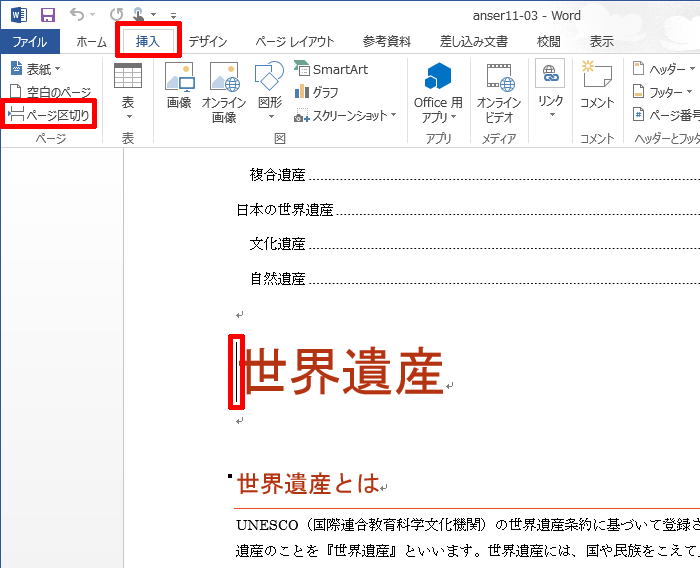This screenshot has height=568, width=700.
Task: Go to the 参考資料 tab
Action: 387,42
